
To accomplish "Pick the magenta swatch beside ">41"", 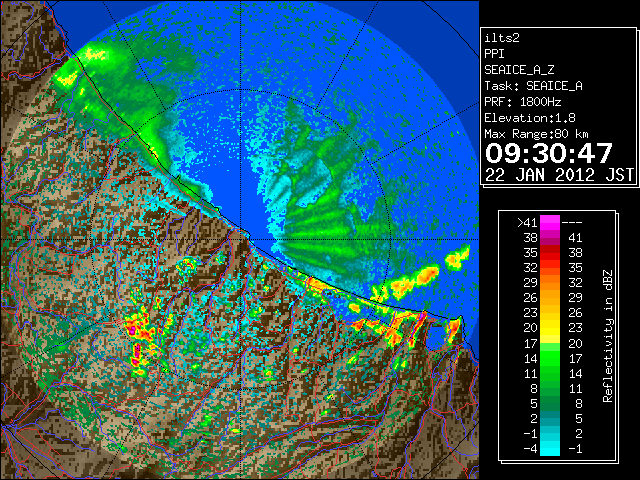I will pyautogui.click(x=550, y=223).
